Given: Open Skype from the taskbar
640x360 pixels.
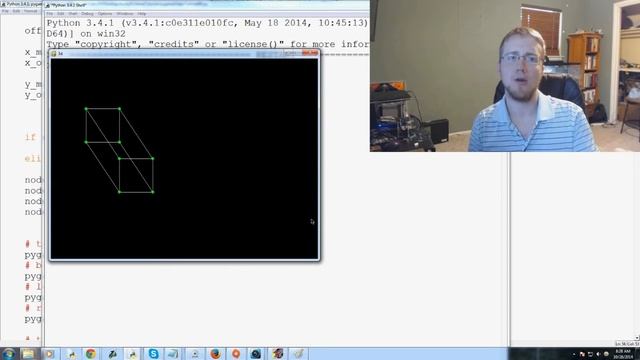Looking at the screenshot, I should point(153,353).
